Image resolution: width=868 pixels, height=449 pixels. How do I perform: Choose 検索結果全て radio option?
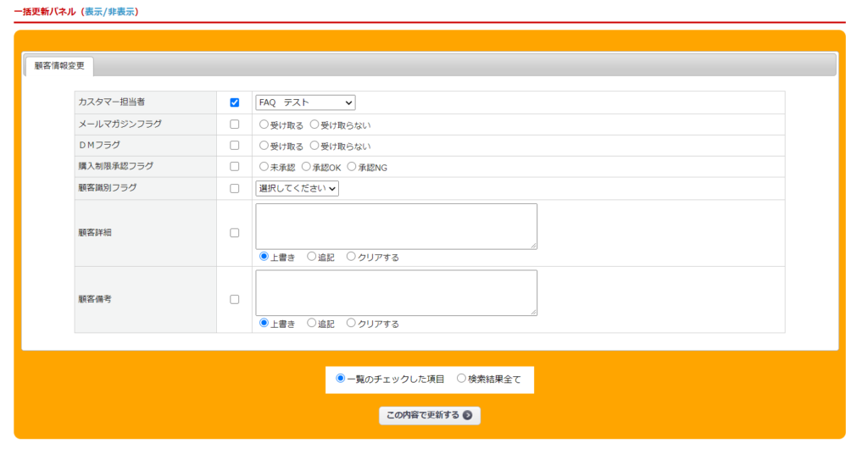[461, 379]
